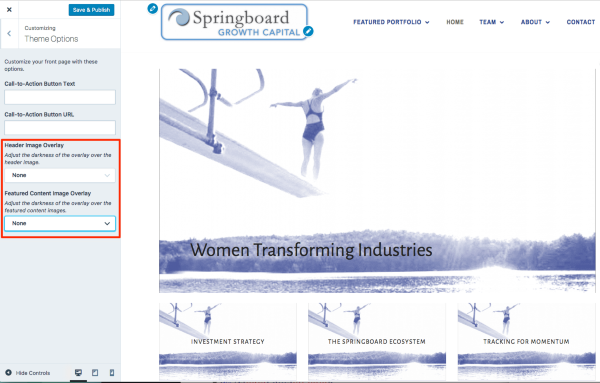Click the Call-to-Action Button URL label

(39, 114)
